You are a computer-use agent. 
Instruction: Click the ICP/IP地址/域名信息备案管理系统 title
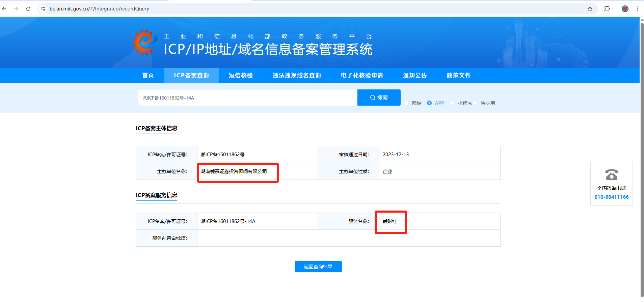(x=268, y=49)
